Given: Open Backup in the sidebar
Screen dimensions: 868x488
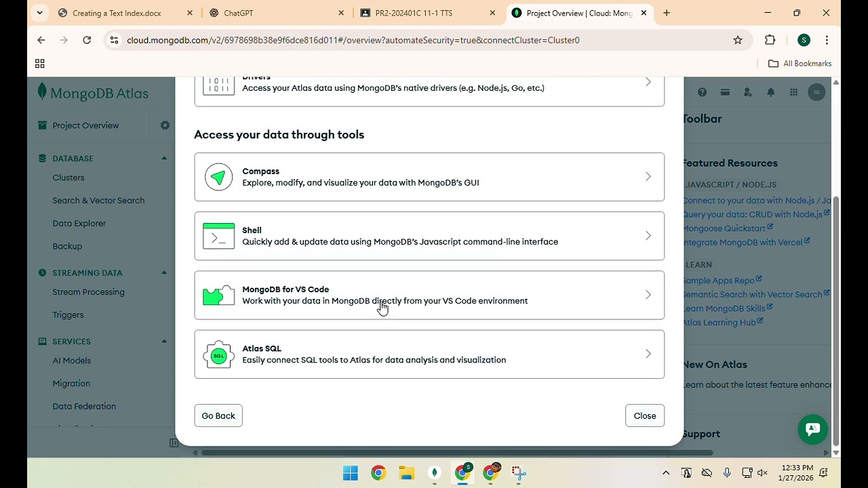Looking at the screenshot, I should [67, 246].
